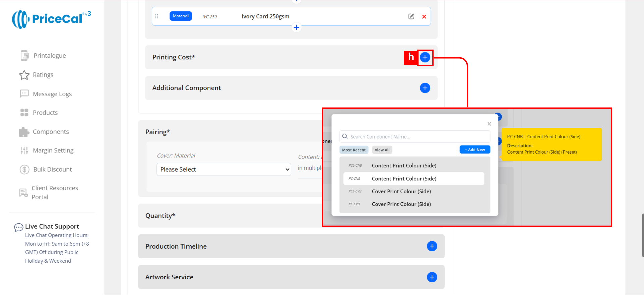Open the Bulk Discount menu item
Viewport: 644px width, 295px height.
[52, 169]
